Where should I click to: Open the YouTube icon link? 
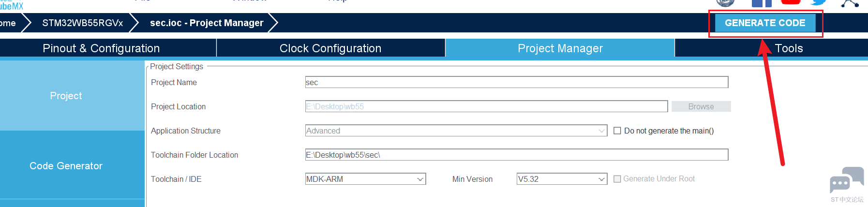(791, 2)
